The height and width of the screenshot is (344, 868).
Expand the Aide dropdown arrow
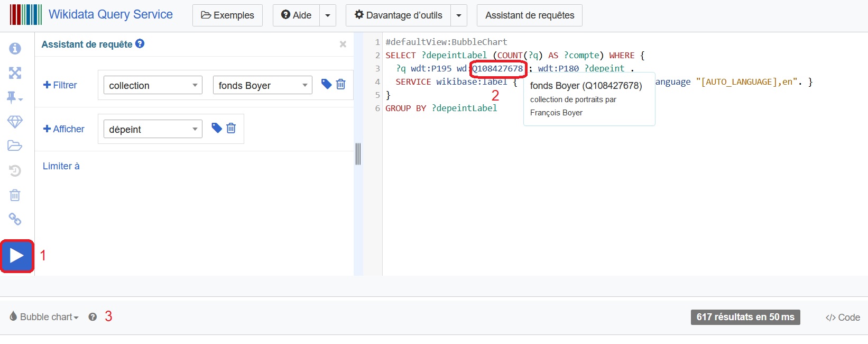tap(328, 15)
